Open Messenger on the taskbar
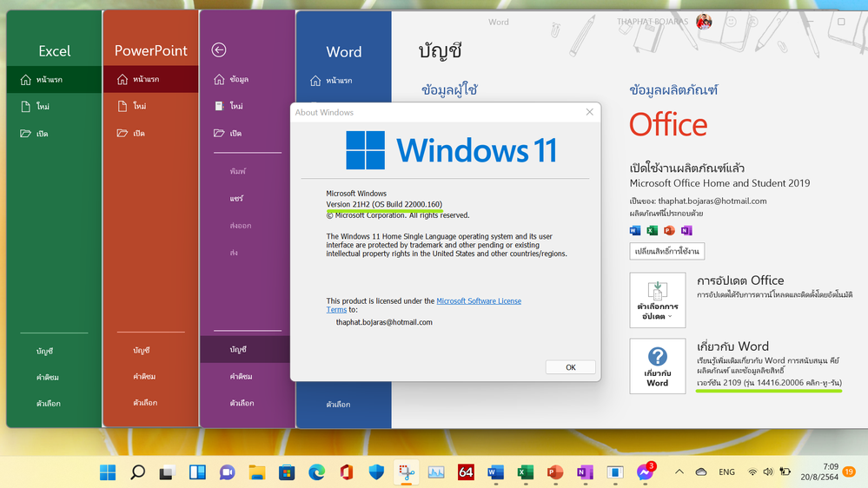The width and height of the screenshot is (868, 488). pyautogui.click(x=645, y=472)
